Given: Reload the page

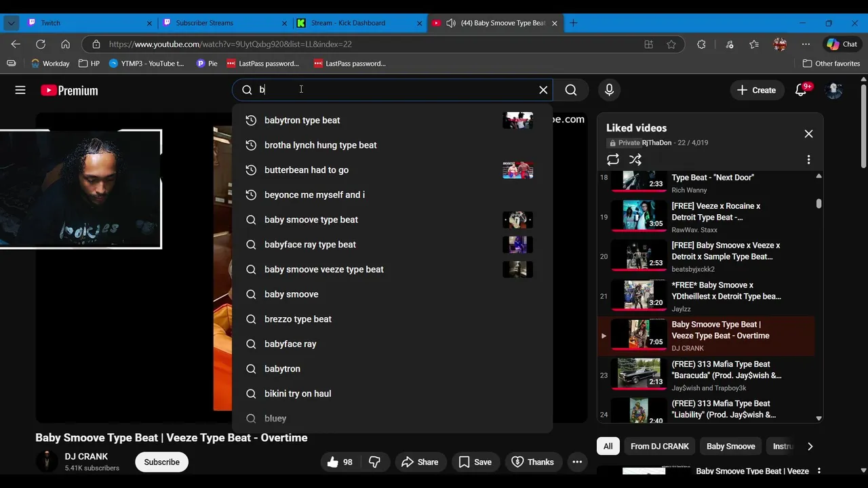Looking at the screenshot, I should point(41,44).
